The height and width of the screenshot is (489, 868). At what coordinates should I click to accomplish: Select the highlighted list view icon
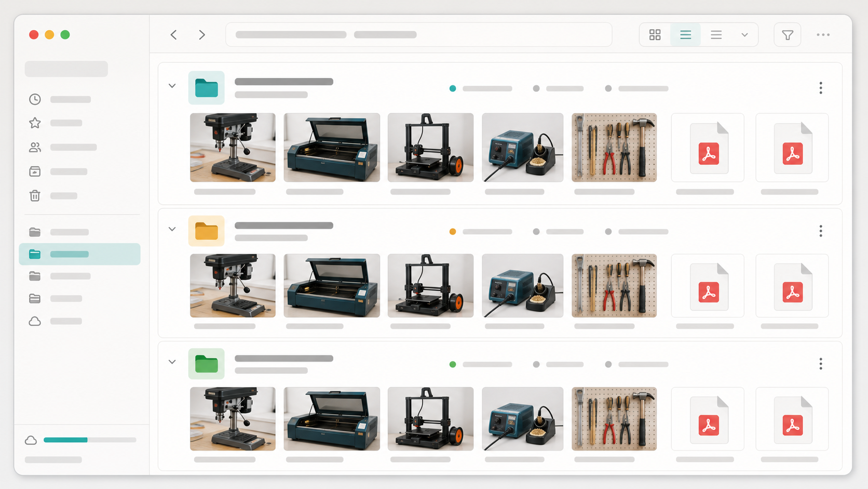pos(685,35)
